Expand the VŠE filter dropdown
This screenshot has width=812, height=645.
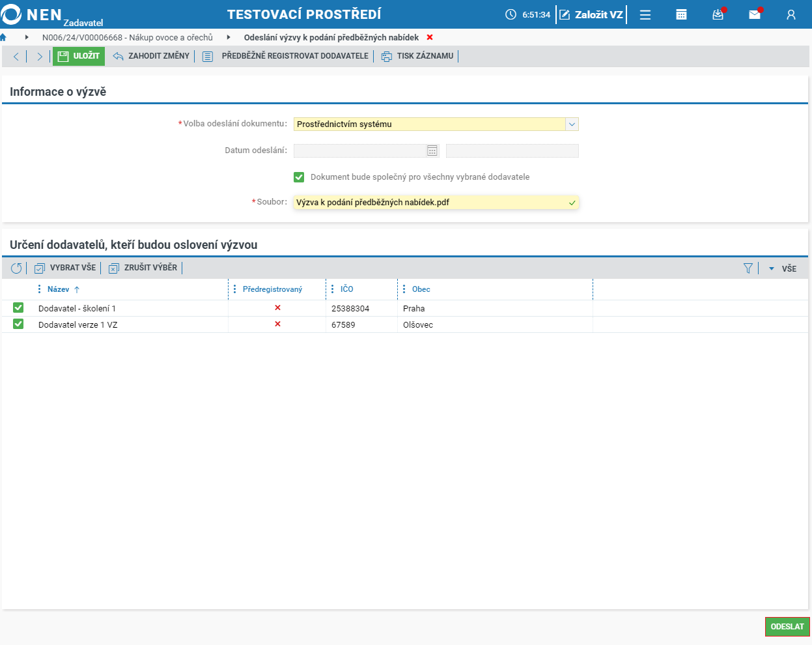point(782,268)
